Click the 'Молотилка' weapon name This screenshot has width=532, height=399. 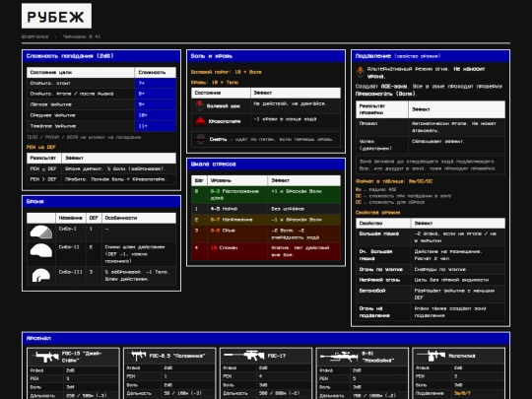(462, 356)
